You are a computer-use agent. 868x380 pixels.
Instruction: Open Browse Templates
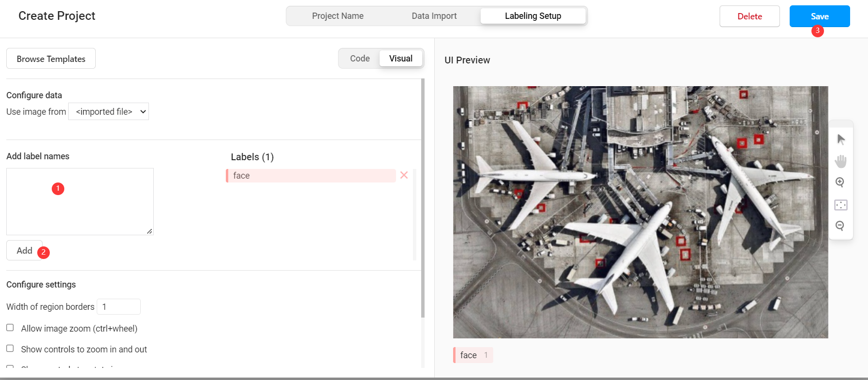tap(51, 59)
